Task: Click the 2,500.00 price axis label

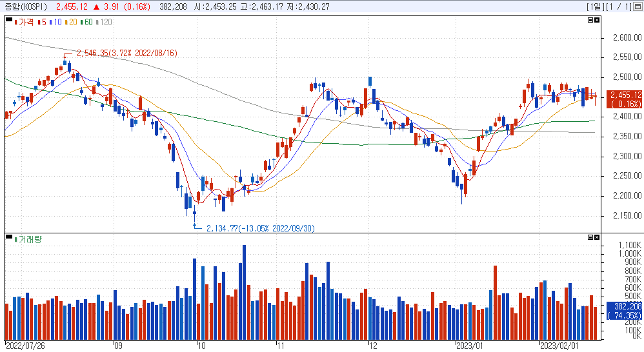Action: [x=627, y=77]
